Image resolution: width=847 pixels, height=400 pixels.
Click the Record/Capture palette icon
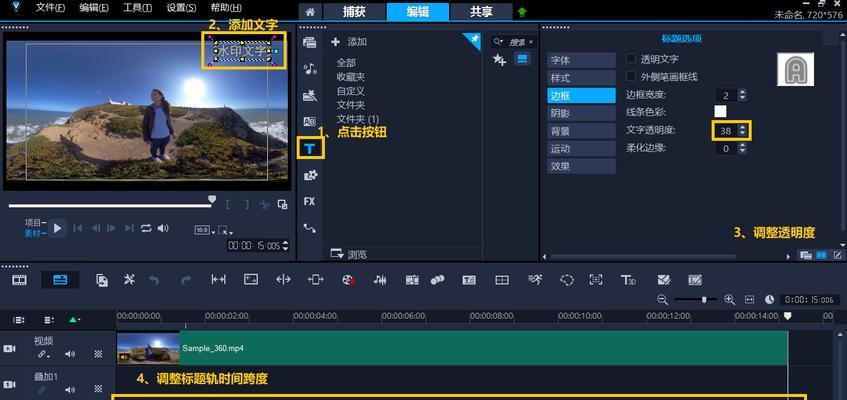(x=348, y=280)
